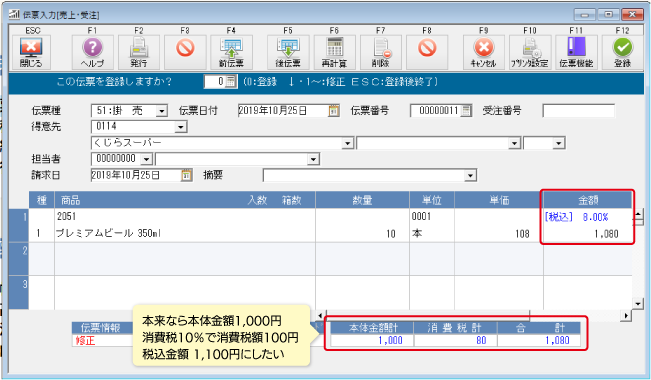651x380 pixels.
Task: Click the 金額 column header
Action: point(588,200)
